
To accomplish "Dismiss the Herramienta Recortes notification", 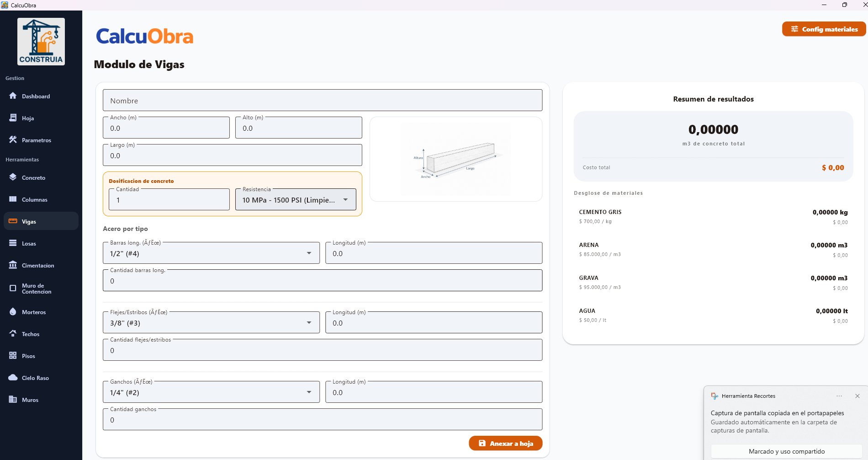I will pos(857,396).
